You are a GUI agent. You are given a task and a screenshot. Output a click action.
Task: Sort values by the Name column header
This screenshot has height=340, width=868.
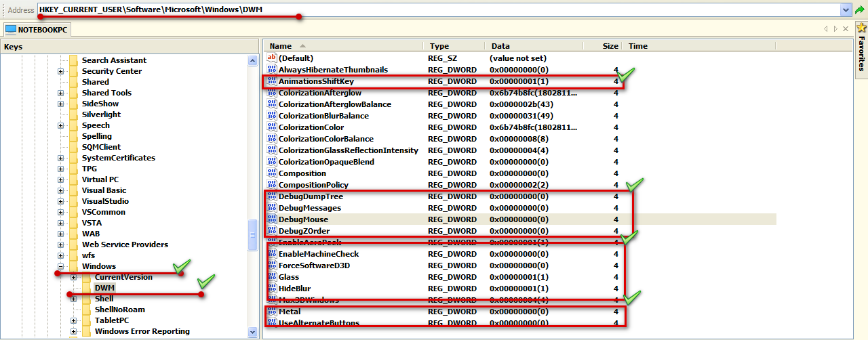pyautogui.click(x=344, y=46)
